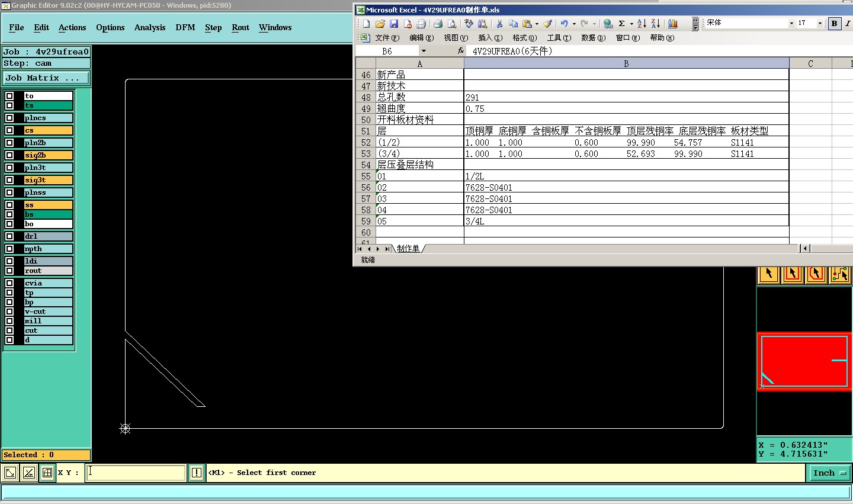853x504 pixels.
Task: Click Excel New document icon
Action: (x=366, y=24)
